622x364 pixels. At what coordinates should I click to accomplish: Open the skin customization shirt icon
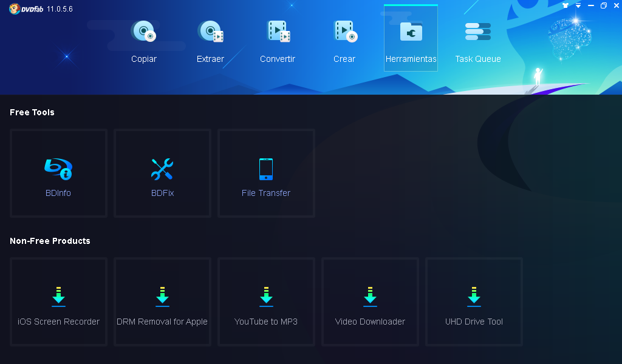tap(565, 5)
